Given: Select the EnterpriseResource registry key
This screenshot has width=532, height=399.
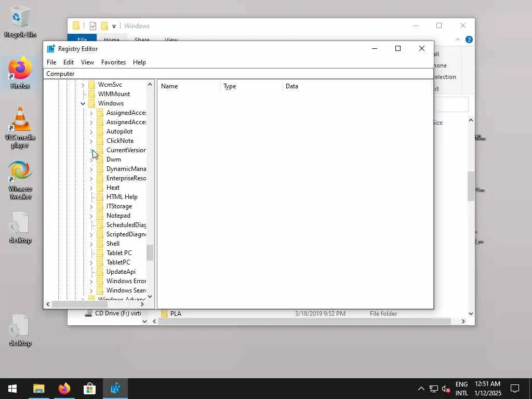Looking at the screenshot, I should 126,178.
